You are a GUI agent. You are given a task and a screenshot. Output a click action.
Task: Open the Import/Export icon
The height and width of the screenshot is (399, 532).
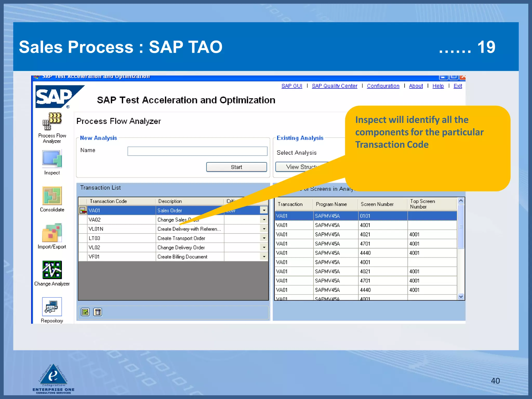coord(52,233)
